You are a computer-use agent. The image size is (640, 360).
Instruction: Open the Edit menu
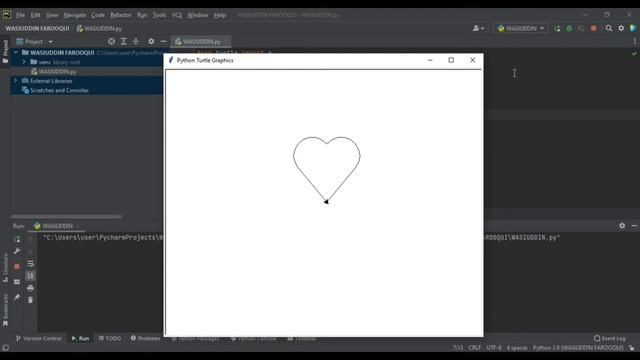click(x=36, y=15)
